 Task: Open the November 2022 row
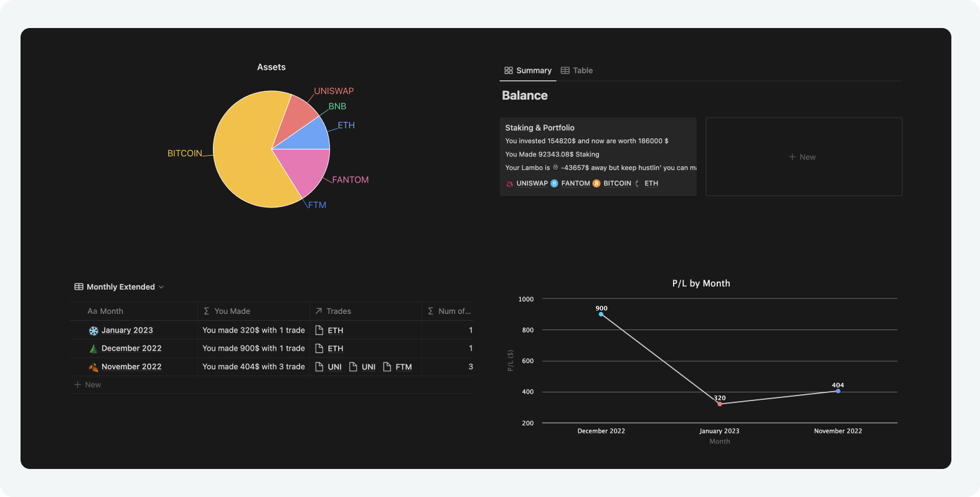point(131,367)
